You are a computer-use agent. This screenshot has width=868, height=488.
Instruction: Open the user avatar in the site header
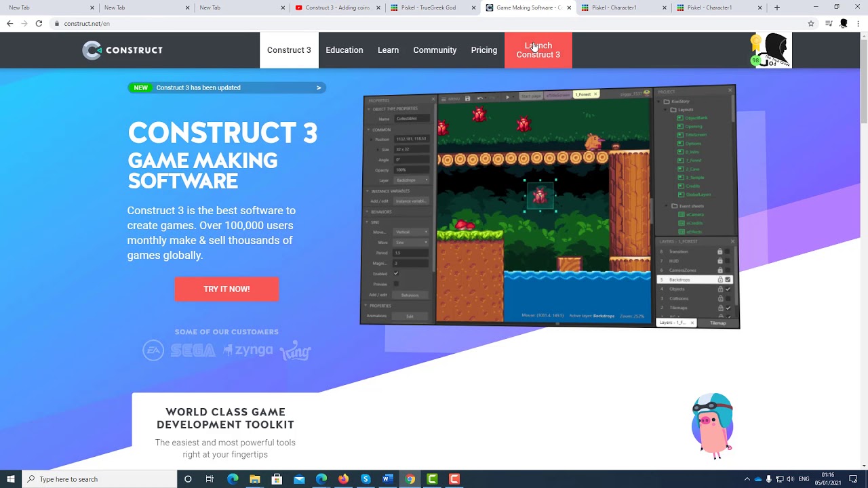tap(773, 50)
